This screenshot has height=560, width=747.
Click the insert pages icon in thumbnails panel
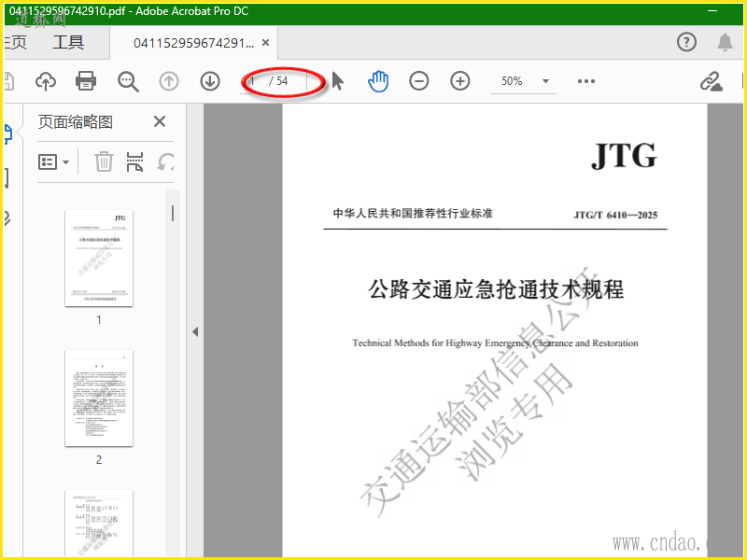pos(134,161)
